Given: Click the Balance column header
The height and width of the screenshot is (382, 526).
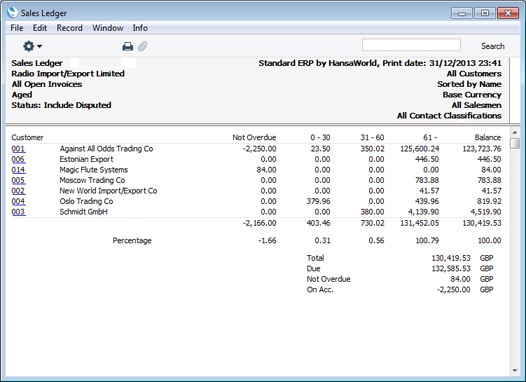Looking at the screenshot, I should pyautogui.click(x=488, y=138).
